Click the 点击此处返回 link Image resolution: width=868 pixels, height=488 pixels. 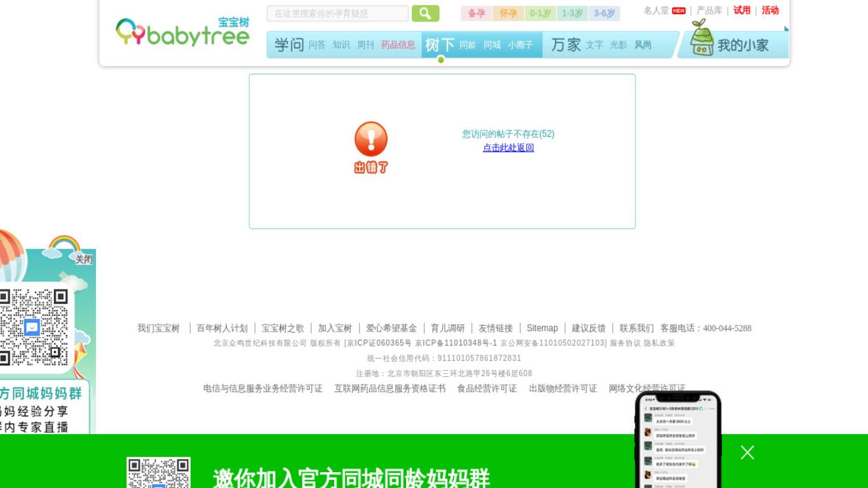[508, 147]
